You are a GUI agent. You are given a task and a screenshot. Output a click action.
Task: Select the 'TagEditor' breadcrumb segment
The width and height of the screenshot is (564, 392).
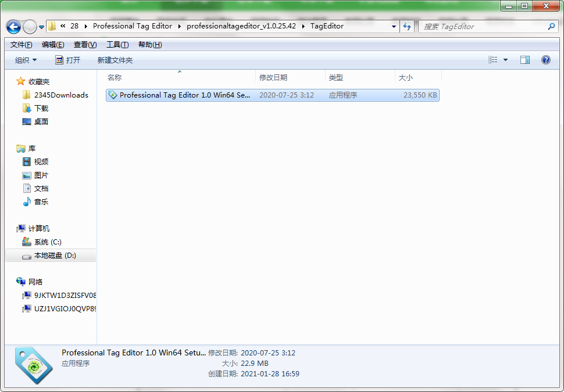click(x=327, y=26)
